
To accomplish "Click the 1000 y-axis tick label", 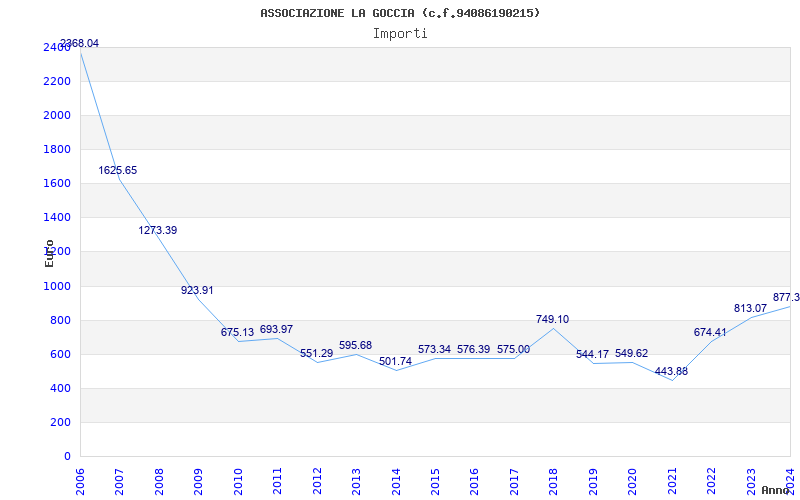I will (x=57, y=286).
